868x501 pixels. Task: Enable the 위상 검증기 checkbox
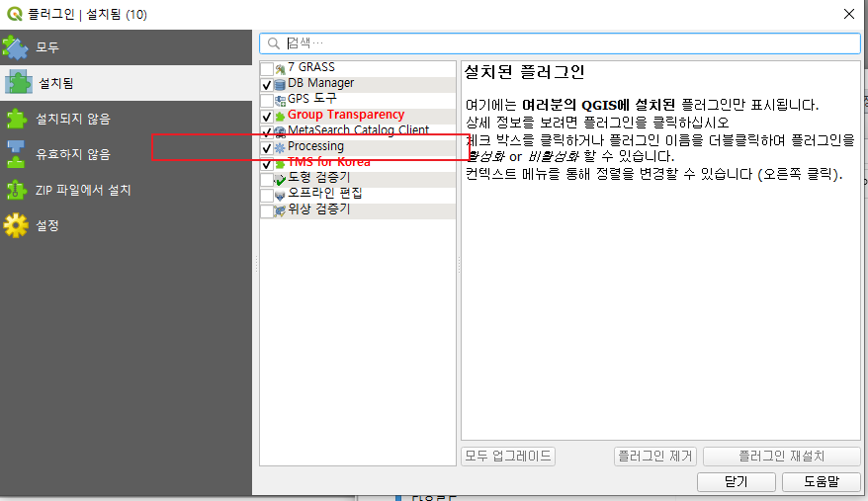267,210
